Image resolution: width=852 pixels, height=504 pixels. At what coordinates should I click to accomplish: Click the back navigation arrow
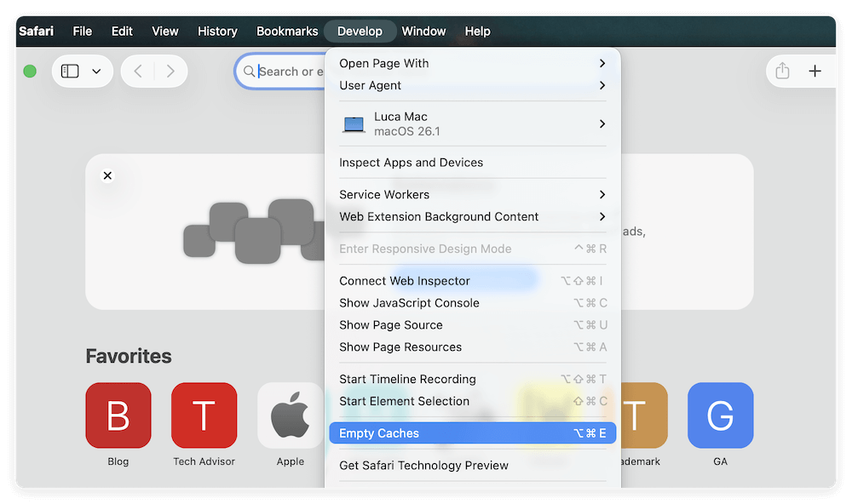(x=138, y=72)
